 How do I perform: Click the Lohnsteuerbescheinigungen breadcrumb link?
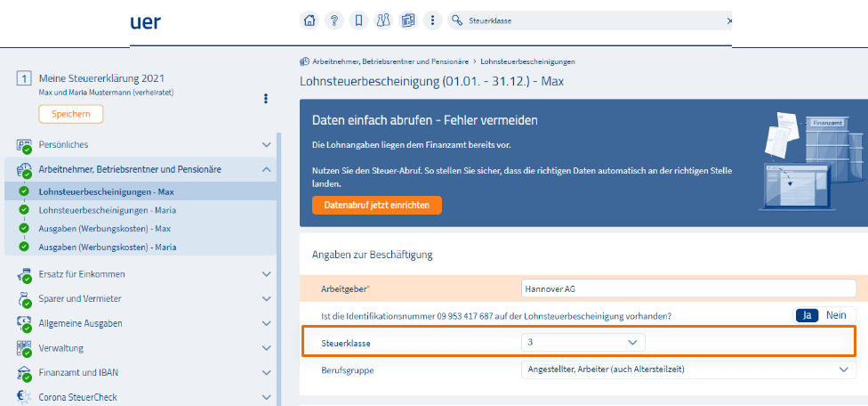click(x=527, y=61)
